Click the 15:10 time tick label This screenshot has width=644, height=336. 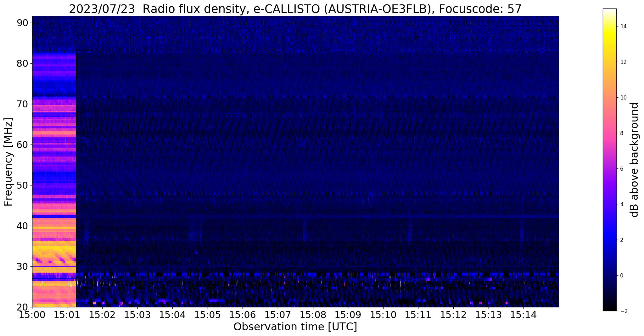383,315
